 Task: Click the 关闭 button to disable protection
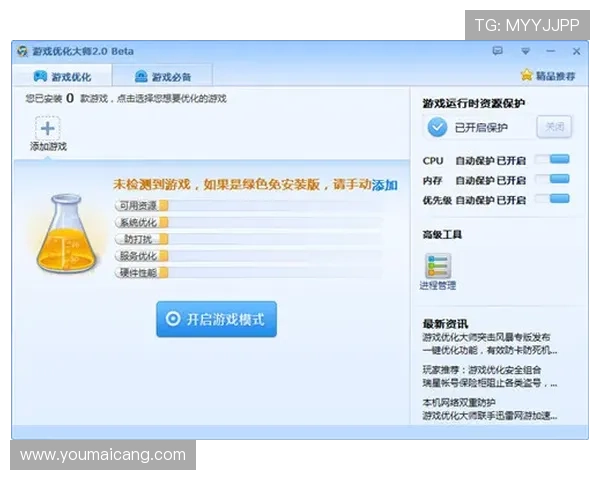tap(554, 127)
